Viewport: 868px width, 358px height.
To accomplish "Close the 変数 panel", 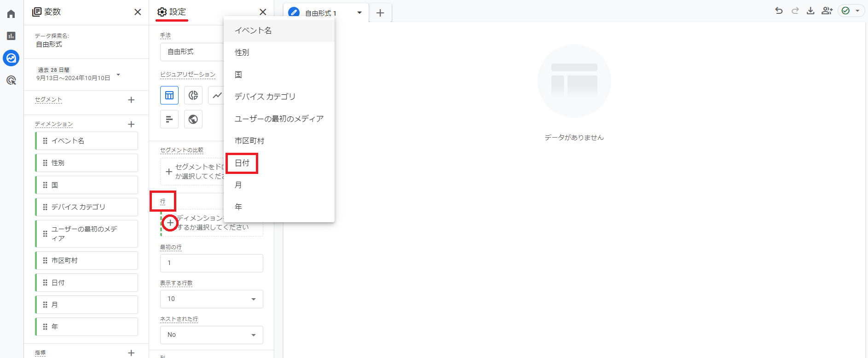I will click(x=138, y=12).
